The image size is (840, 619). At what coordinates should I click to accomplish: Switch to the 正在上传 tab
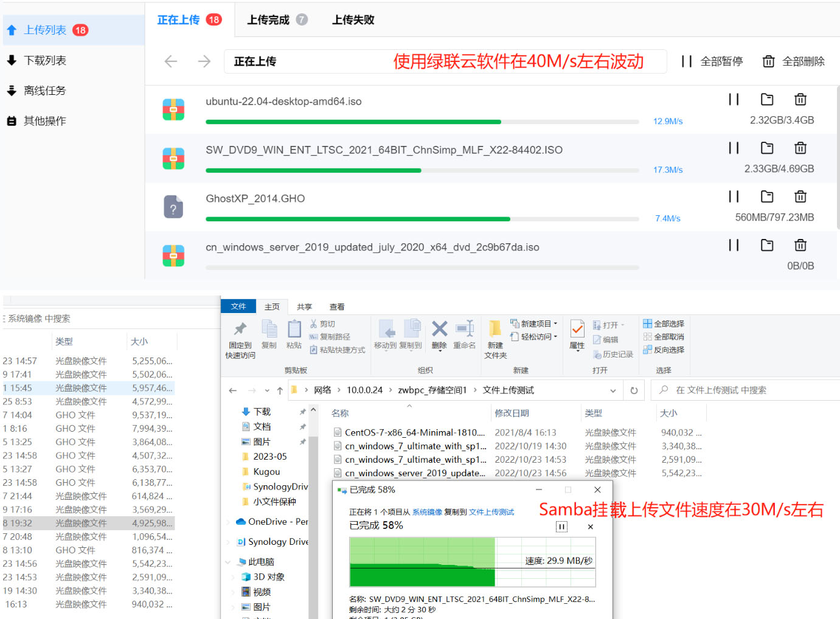(x=189, y=20)
